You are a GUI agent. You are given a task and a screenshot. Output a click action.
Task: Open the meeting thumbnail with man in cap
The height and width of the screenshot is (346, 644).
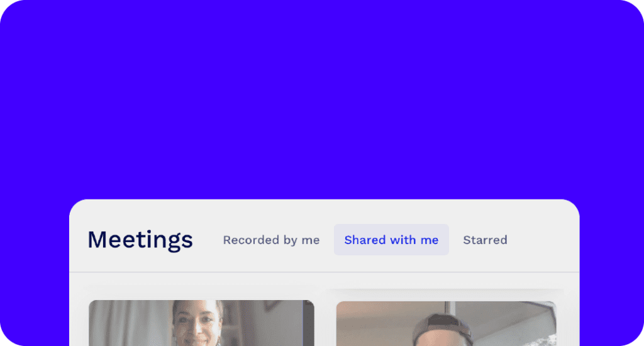click(x=446, y=324)
